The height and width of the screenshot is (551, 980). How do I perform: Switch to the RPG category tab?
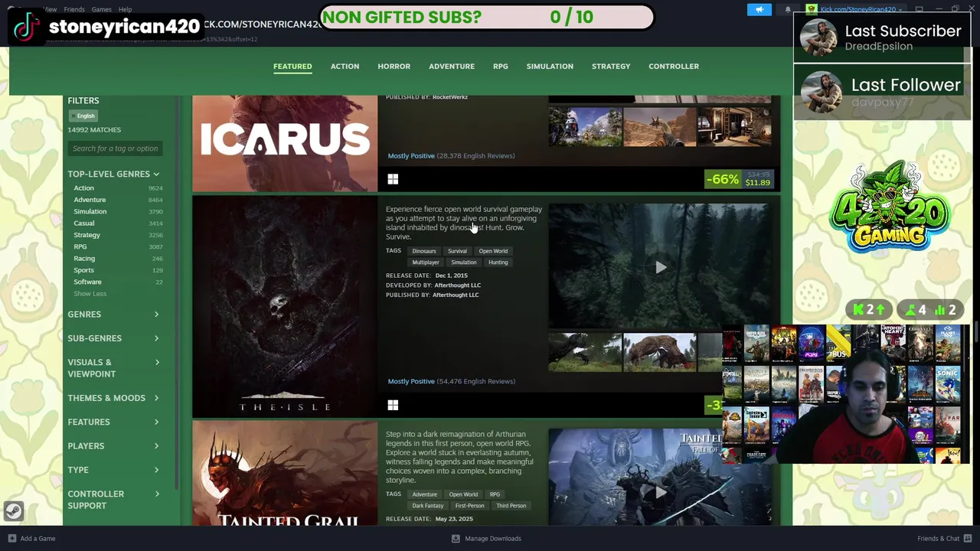[x=501, y=66]
